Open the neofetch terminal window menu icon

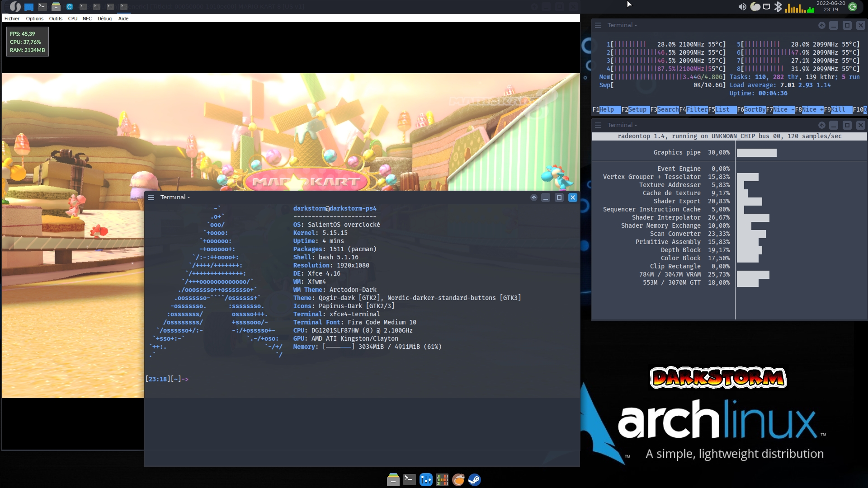pyautogui.click(x=151, y=197)
